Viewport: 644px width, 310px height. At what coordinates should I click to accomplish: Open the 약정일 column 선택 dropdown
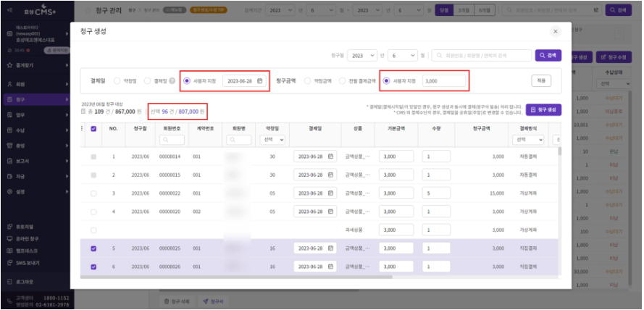point(272,140)
